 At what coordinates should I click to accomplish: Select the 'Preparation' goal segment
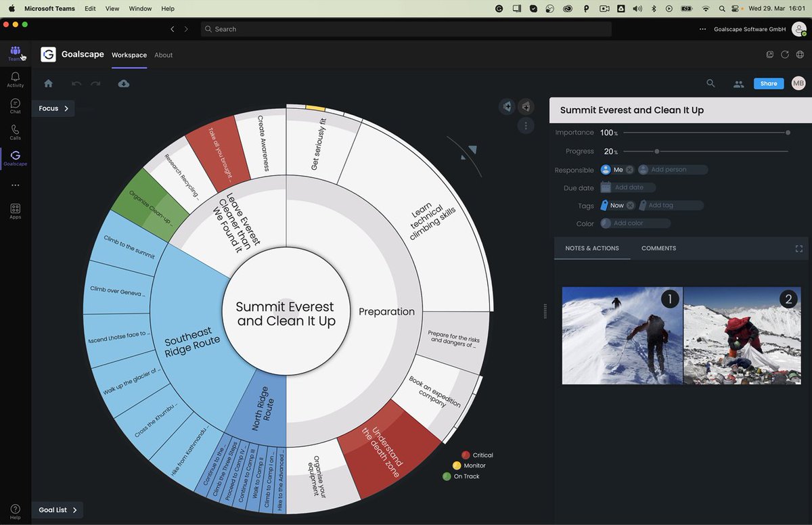click(386, 312)
